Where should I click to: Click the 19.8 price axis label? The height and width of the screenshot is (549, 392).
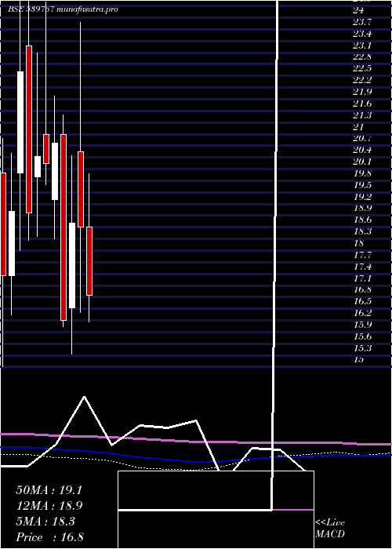[x=362, y=173]
